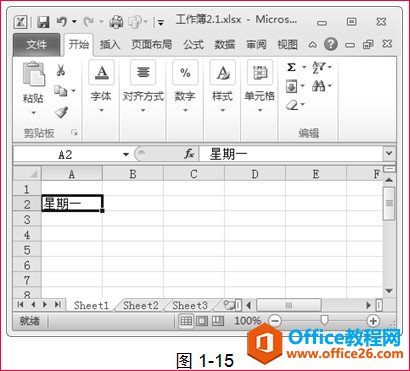The width and height of the screenshot is (410, 371).
Task: Open the 文件 tab
Action: 37,44
